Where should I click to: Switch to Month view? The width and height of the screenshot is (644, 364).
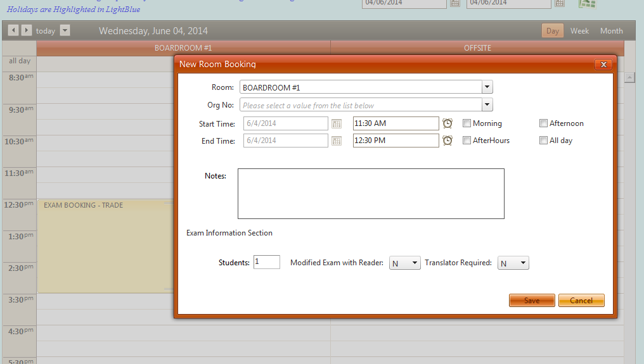tap(611, 31)
